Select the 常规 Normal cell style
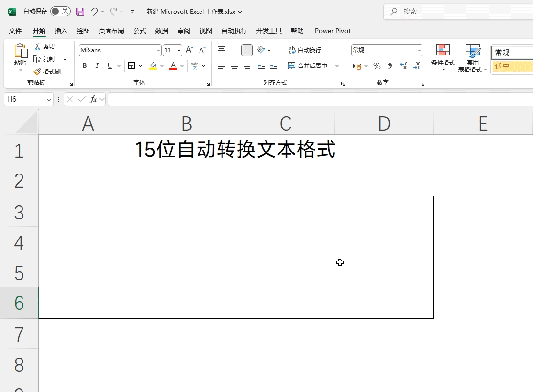The width and height of the screenshot is (533, 392). tap(512, 53)
